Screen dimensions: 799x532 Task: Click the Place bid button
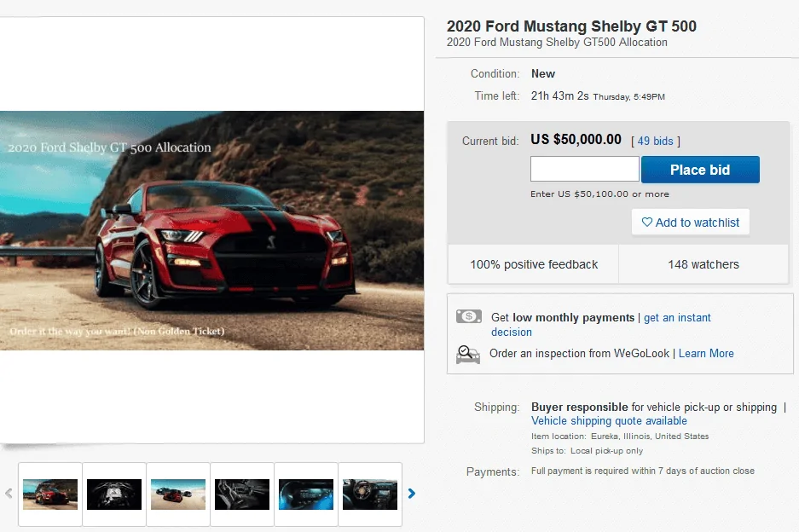[x=700, y=170]
